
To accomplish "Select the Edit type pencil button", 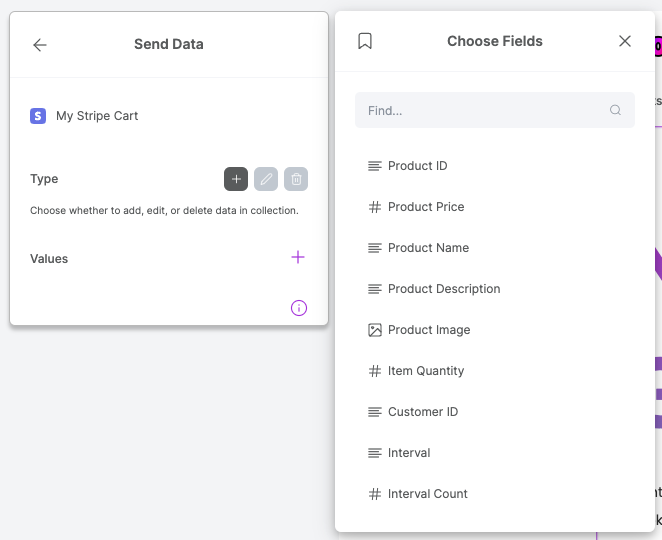I will pyautogui.click(x=266, y=179).
